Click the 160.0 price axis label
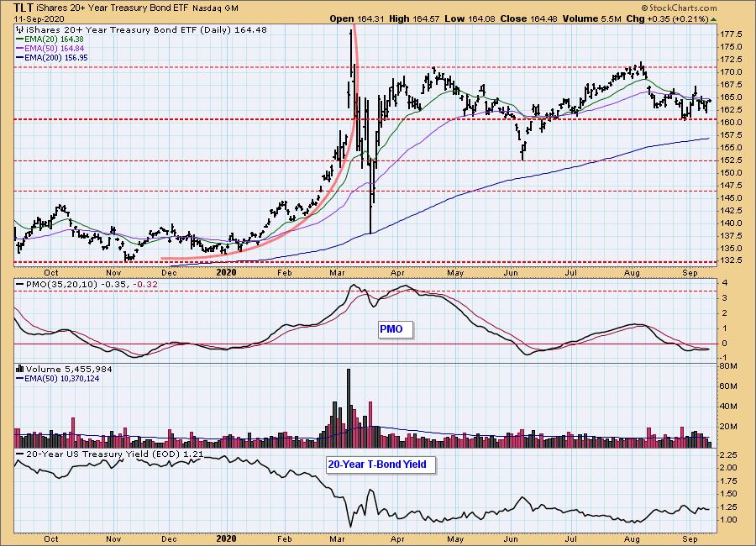Screen dimensions: 756x546 [x=731, y=123]
